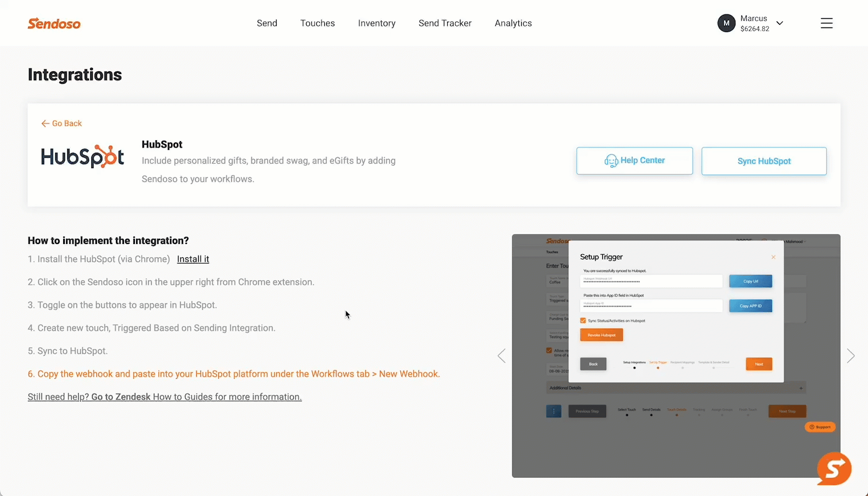This screenshot has width=868, height=496.
Task: Open the Send Tracker page
Action: point(445,23)
